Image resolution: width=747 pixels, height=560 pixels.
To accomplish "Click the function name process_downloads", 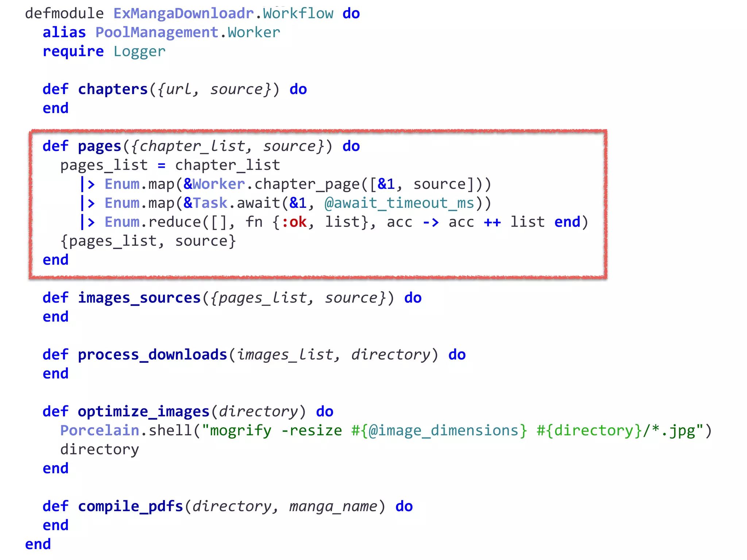I will coord(152,355).
